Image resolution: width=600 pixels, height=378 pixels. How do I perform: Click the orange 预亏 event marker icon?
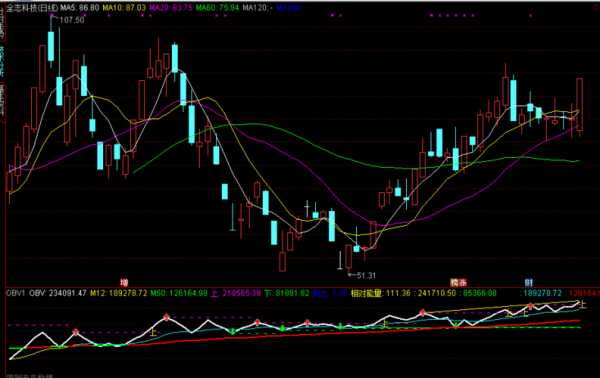click(x=458, y=283)
